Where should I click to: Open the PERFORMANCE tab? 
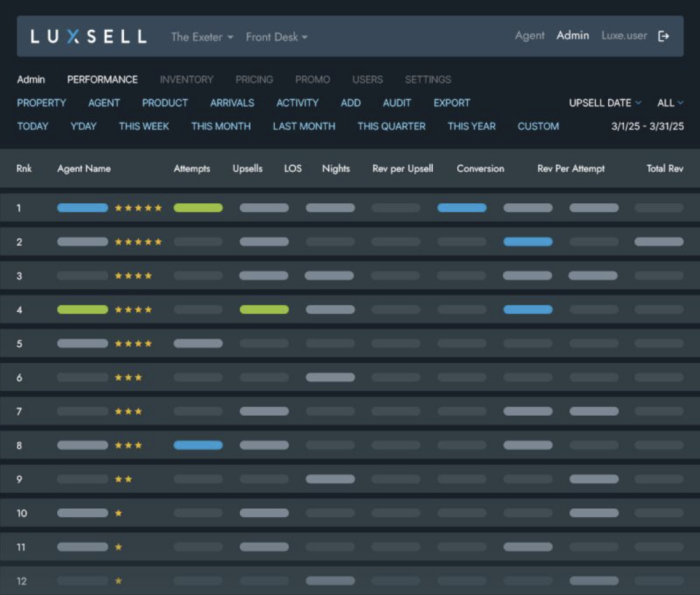click(102, 79)
